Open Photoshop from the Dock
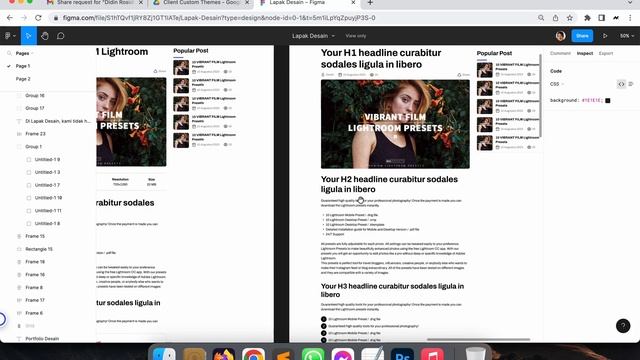Image resolution: width=640 pixels, height=360 pixels. pyautogui.click(x=402, y=354)
